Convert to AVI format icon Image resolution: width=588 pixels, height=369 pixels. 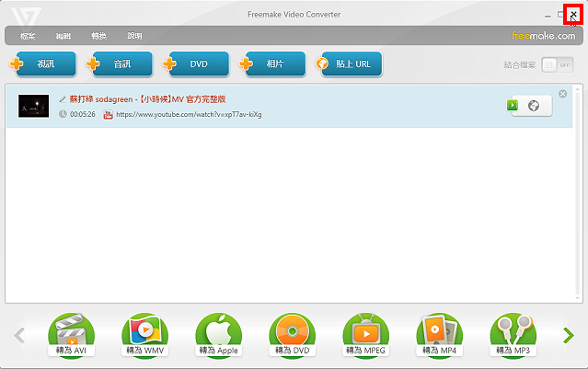71,335
